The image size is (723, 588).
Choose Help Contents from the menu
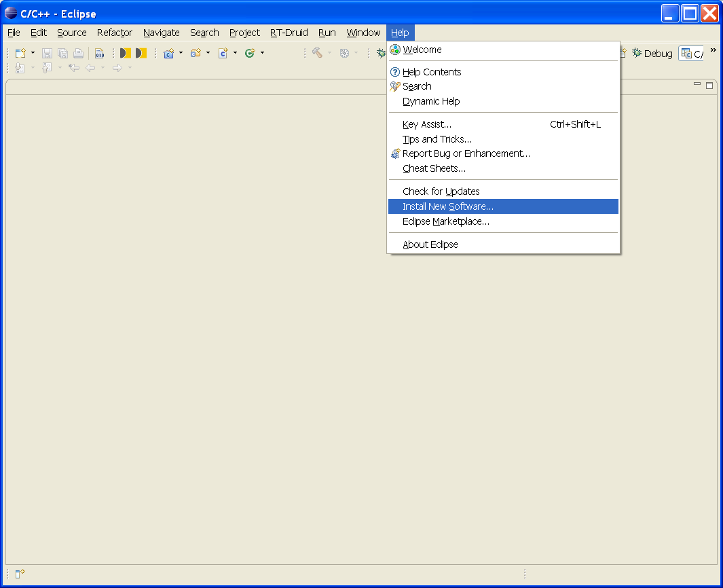tap(503, 72)
